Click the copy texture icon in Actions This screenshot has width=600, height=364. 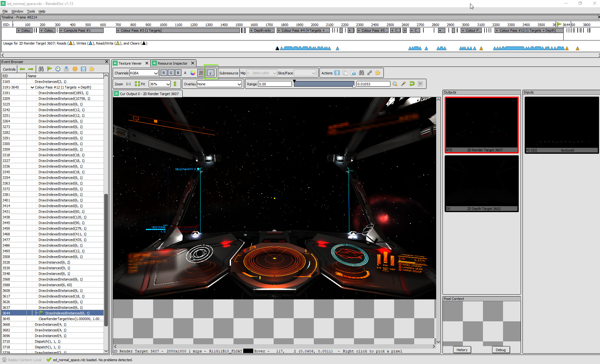tap(345, 73)
